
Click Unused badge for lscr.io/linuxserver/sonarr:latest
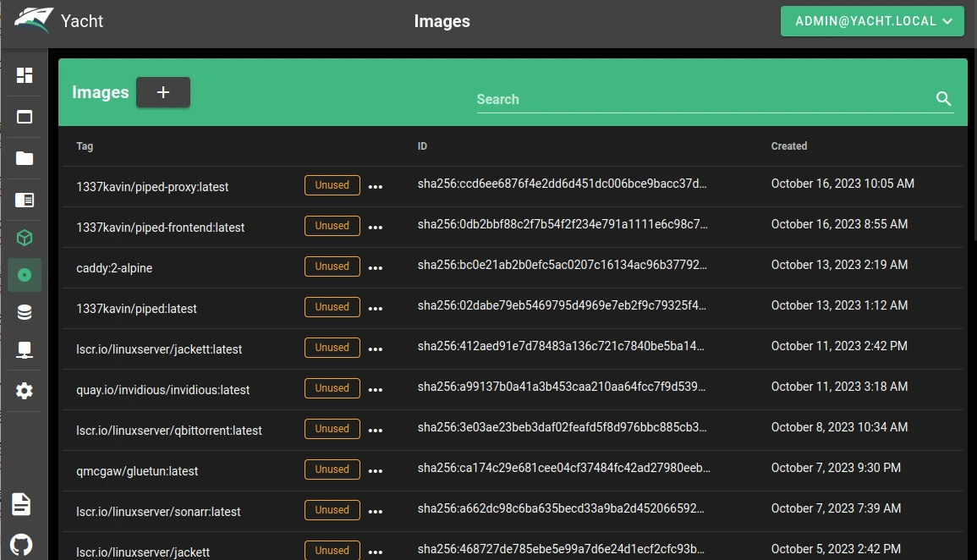(332, 510)
